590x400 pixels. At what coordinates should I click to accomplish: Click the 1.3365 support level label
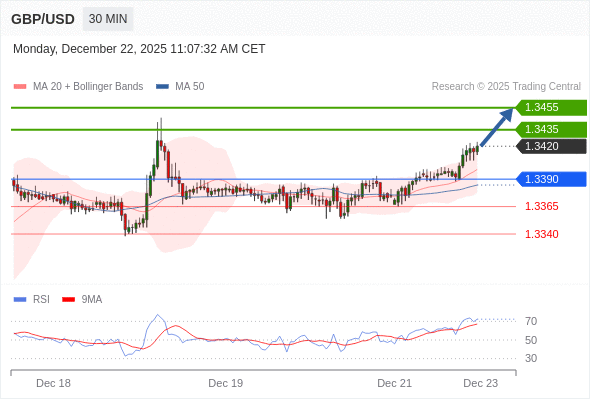coord(542,206)
